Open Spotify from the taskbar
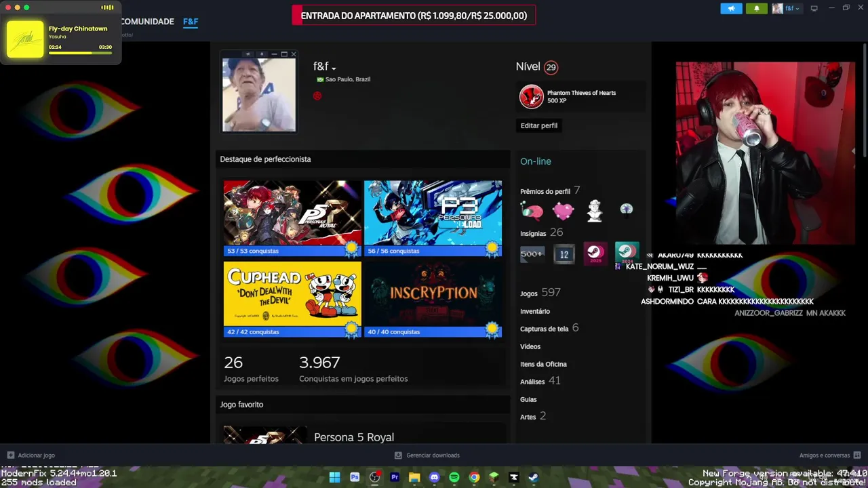 [x=454, y=477]
